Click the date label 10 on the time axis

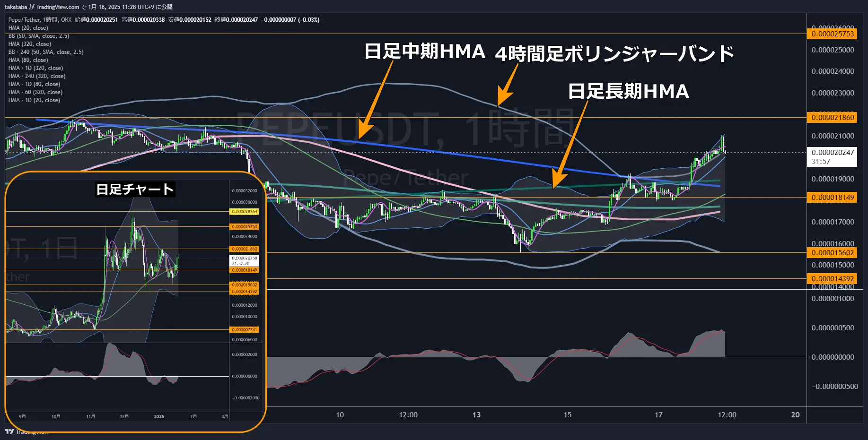tap(340, 414)
